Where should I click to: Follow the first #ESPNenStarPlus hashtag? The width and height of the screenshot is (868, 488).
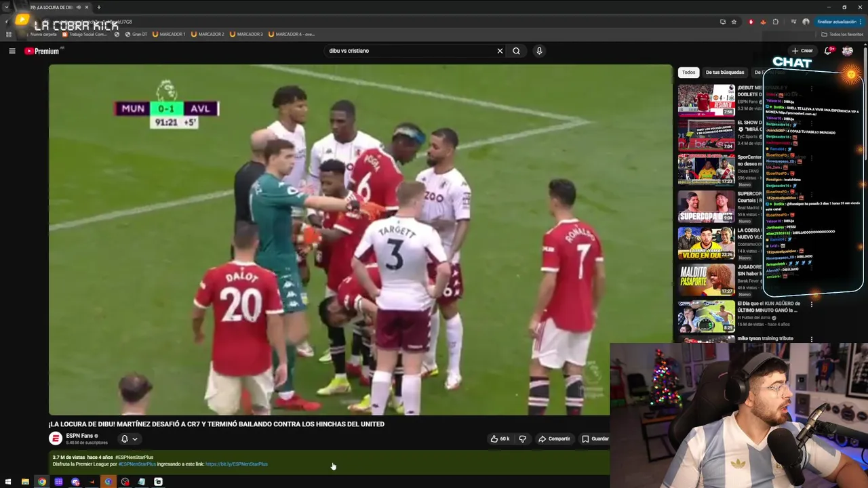pyautogui.click(x=134, y=457)
